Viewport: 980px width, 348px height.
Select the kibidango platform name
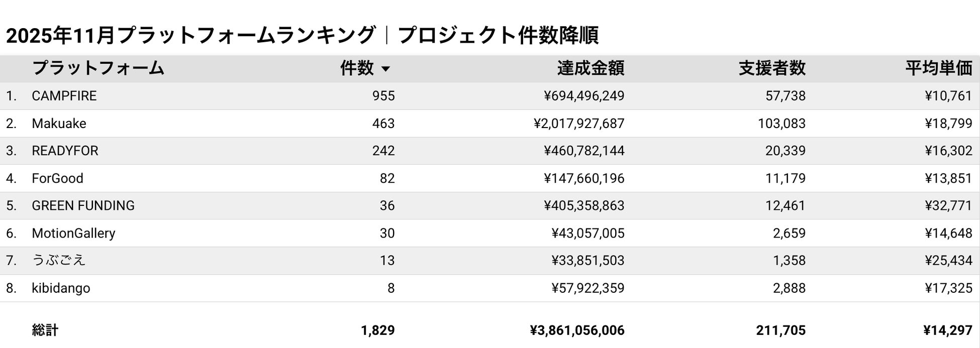pos(61,288)
